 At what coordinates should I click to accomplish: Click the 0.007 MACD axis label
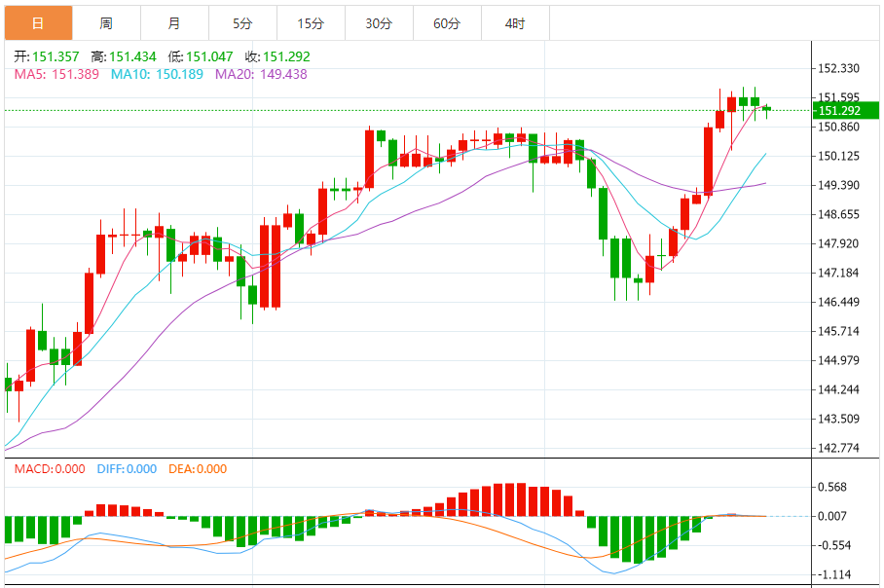832,516
